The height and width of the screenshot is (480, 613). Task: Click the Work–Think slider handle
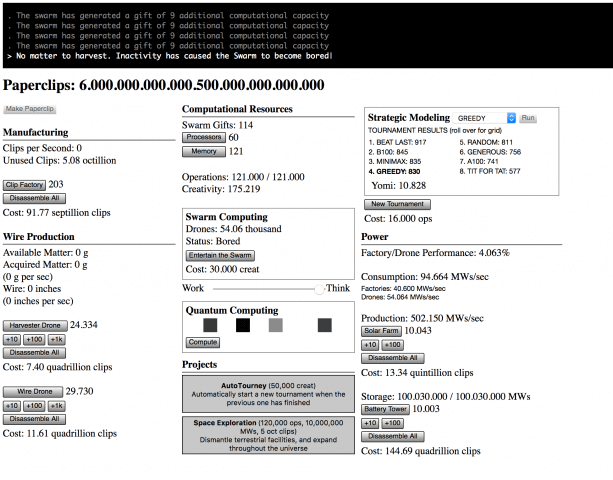click(x=319, y=288)
